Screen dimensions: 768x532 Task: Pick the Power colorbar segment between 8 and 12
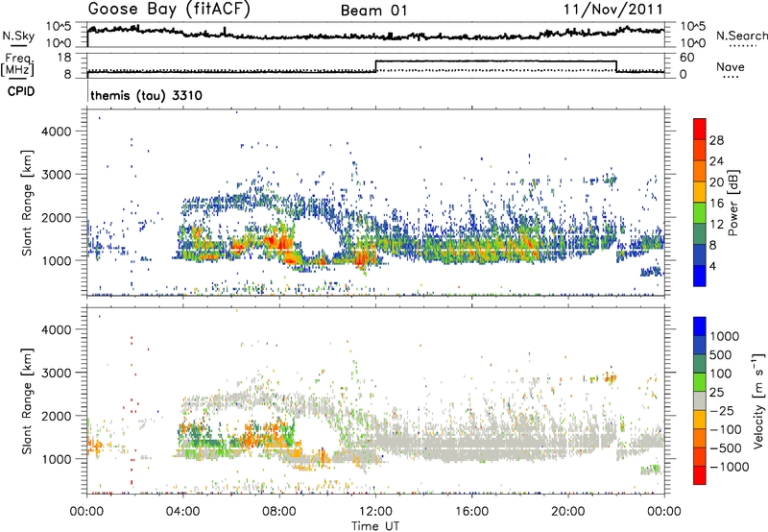[700, 233]
